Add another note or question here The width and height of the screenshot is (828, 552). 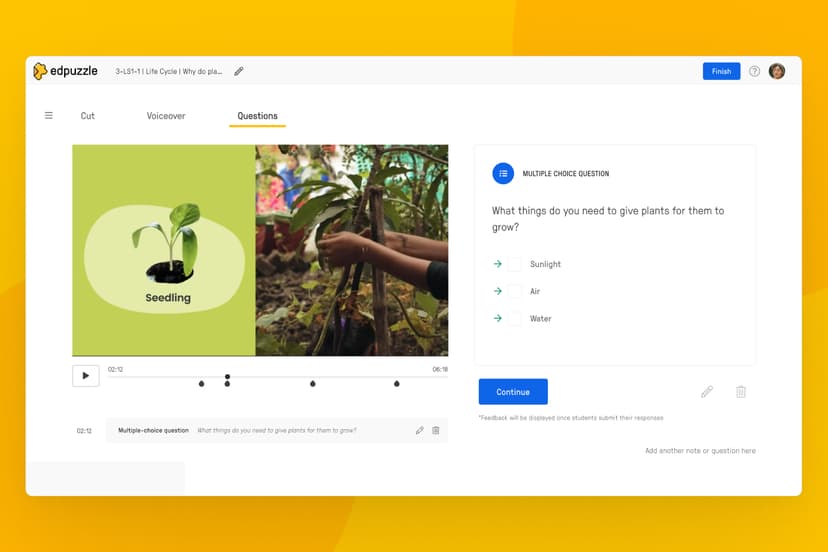pyautogui.click(x=700, y=451)
